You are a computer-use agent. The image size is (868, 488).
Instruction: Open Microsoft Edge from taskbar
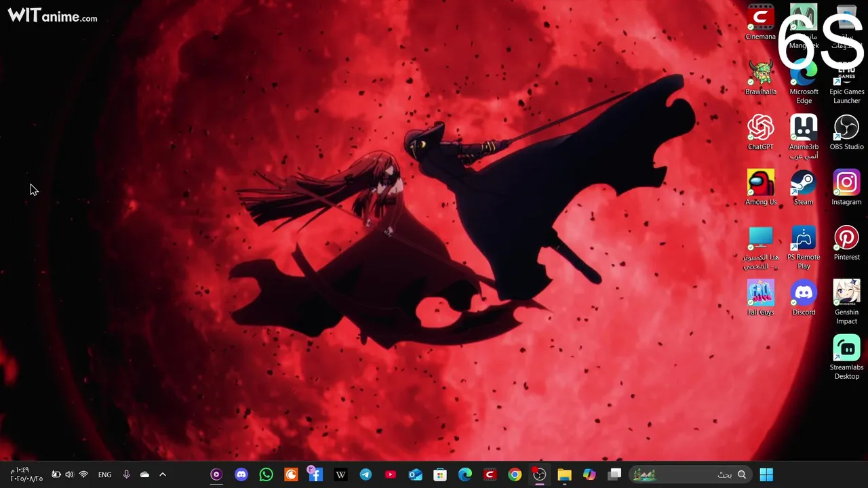coord(465,474)
